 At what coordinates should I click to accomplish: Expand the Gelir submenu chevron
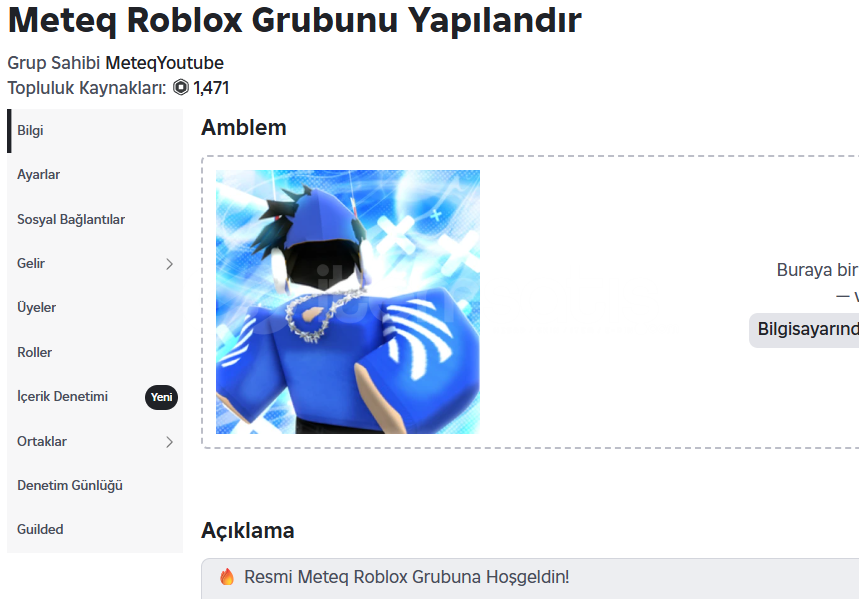[x=169, y=264]
